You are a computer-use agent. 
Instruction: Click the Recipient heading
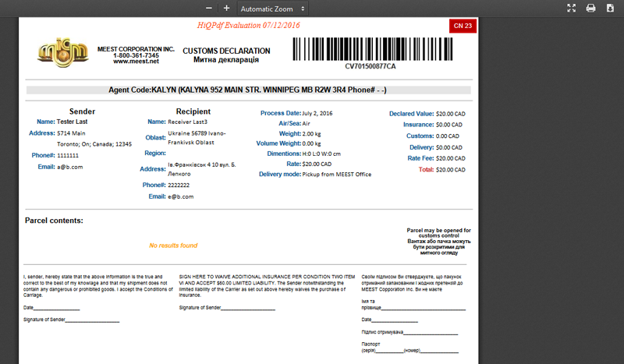pos(193,111)
